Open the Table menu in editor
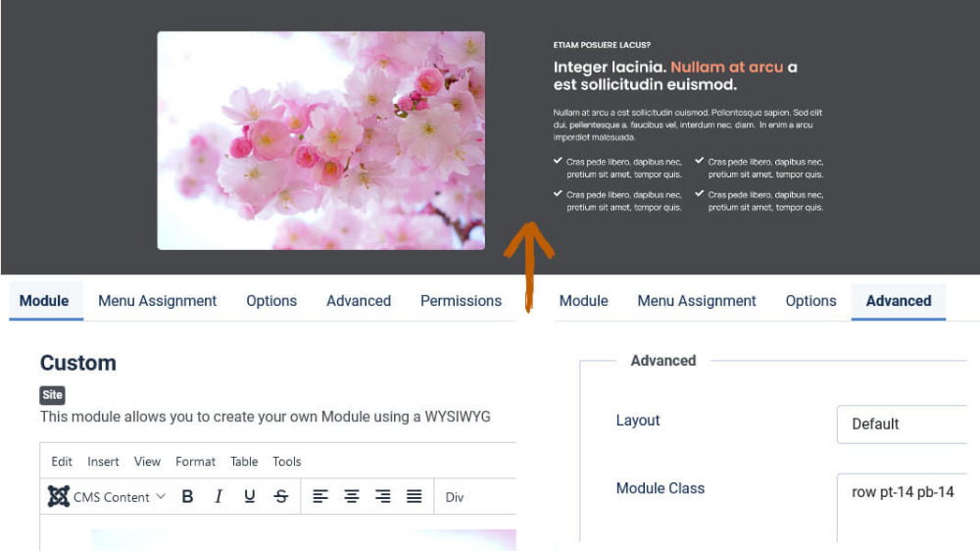Image resolution: width=980 pixels, height=551 pixels. coord(244,462)
